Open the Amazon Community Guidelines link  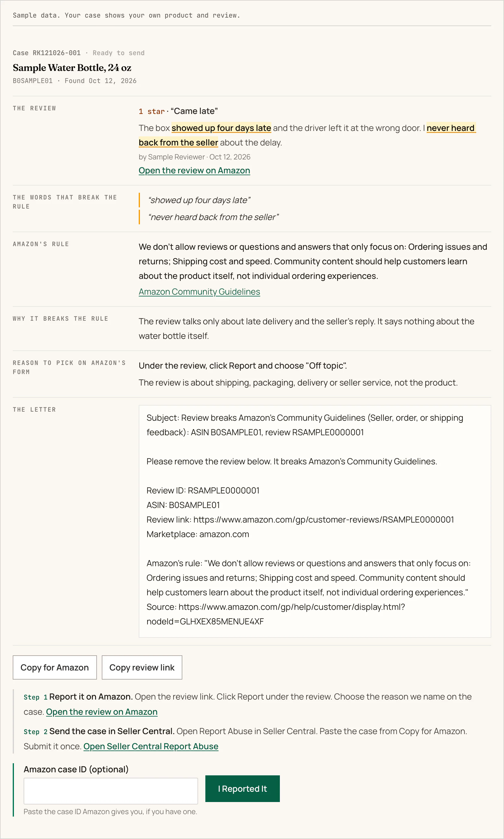tap(199, 292)
